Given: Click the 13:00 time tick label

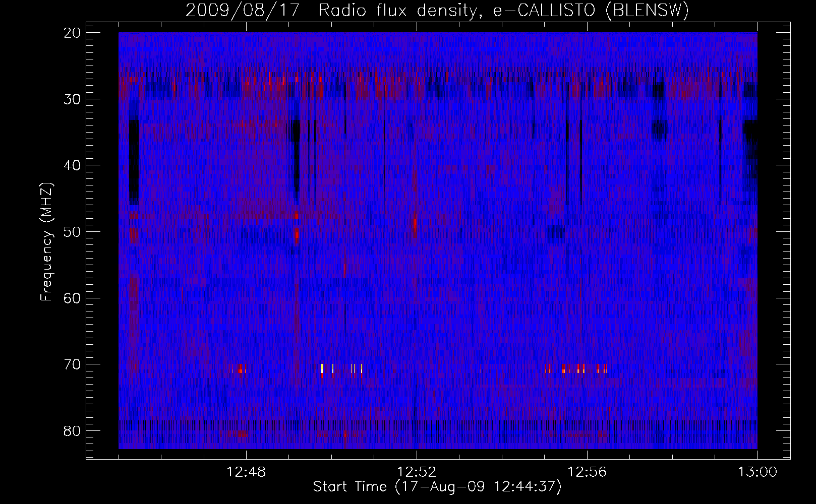Looking at the screenshot, I should [x=757, y=472].
